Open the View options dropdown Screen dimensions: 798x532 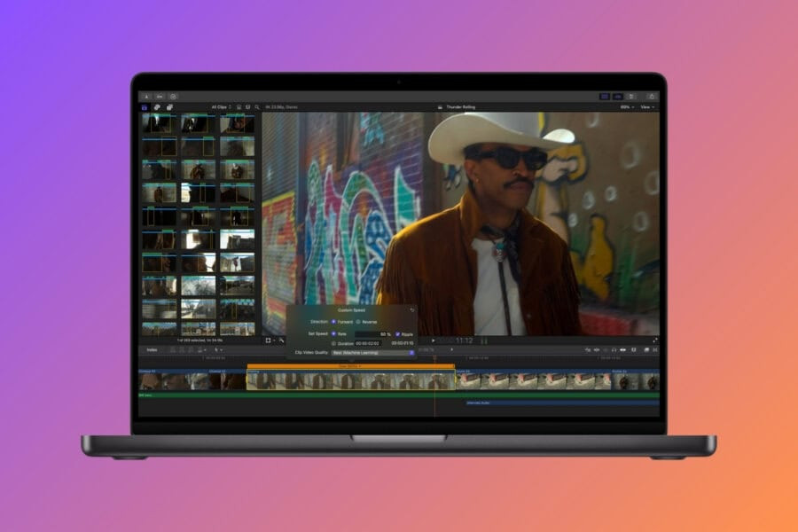(647, 107)
